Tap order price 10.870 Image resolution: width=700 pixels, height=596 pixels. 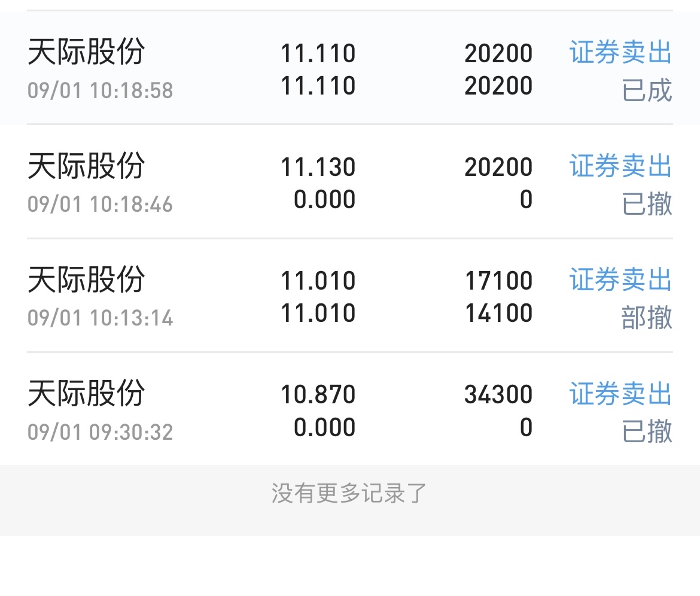tap(318, 395)
